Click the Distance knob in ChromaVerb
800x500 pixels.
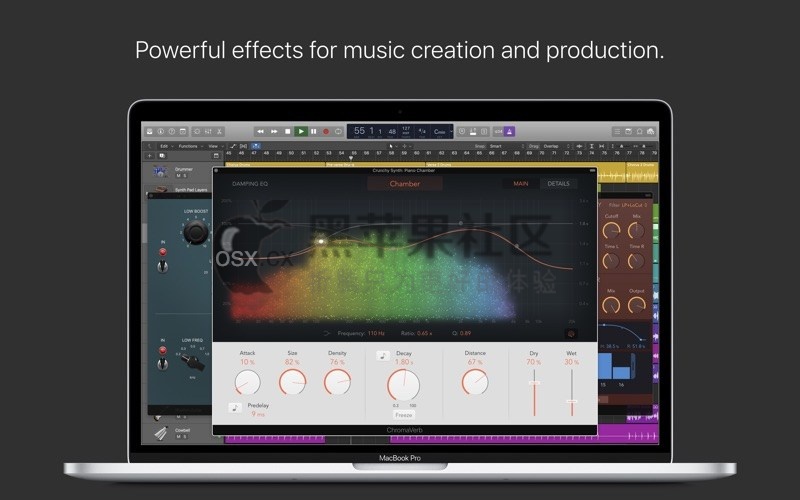click(475, 382)
